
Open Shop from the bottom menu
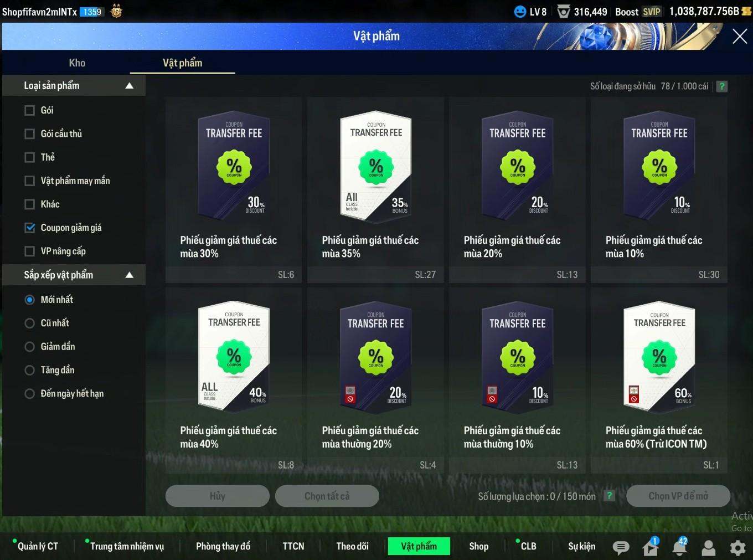(x=478, y=546)
